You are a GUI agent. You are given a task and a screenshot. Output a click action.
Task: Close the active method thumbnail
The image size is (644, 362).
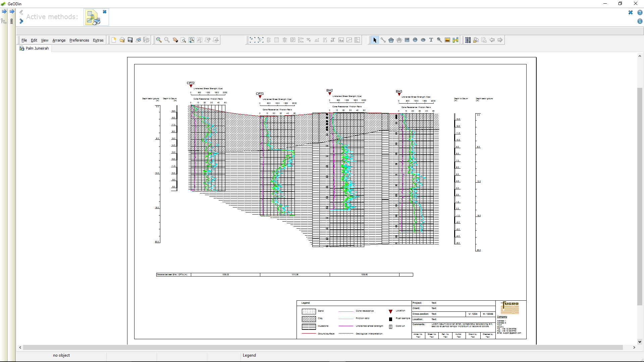coord(105,11)
